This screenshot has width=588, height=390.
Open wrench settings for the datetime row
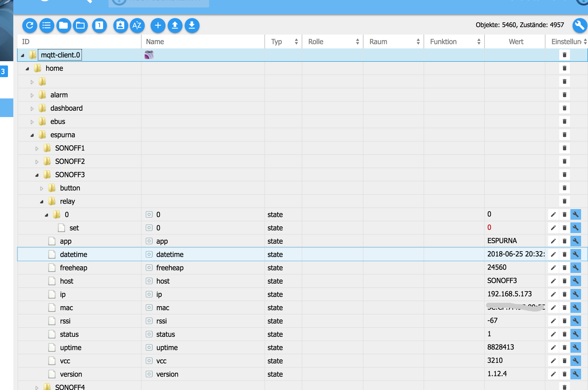click(575, 254)
